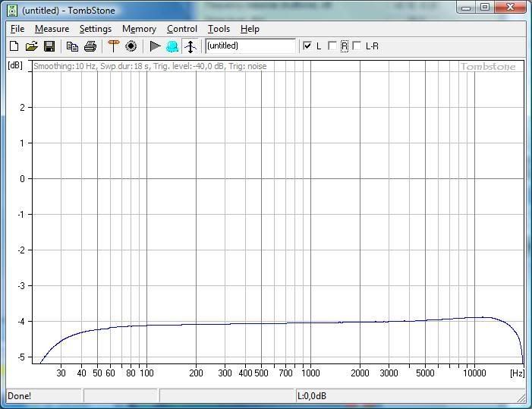The width and height of the screenshot is (532, 409).
Task: Enable the R channel checkbox
Action: [x=332, y=46]
